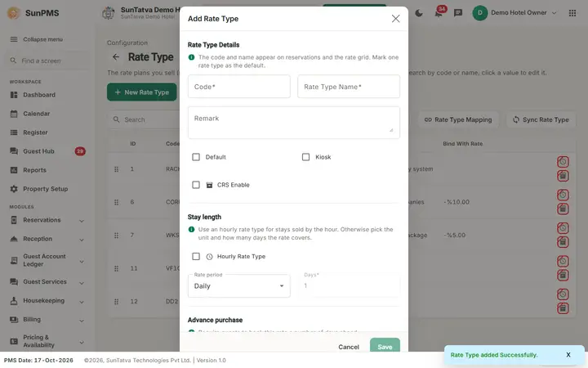Click the drag handle for row 11
This screenshot has width=588, height=368.
[116, 268]
